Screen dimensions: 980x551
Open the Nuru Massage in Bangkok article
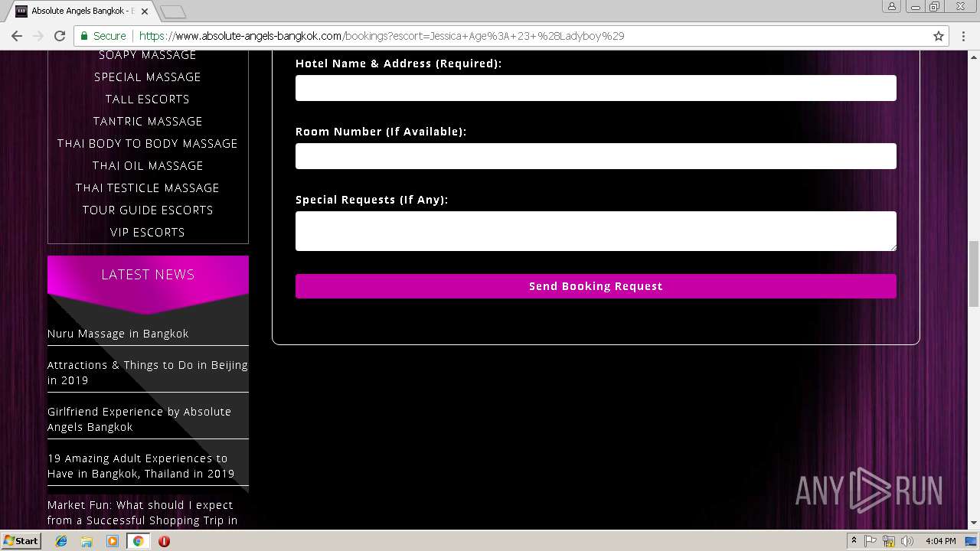118,334
